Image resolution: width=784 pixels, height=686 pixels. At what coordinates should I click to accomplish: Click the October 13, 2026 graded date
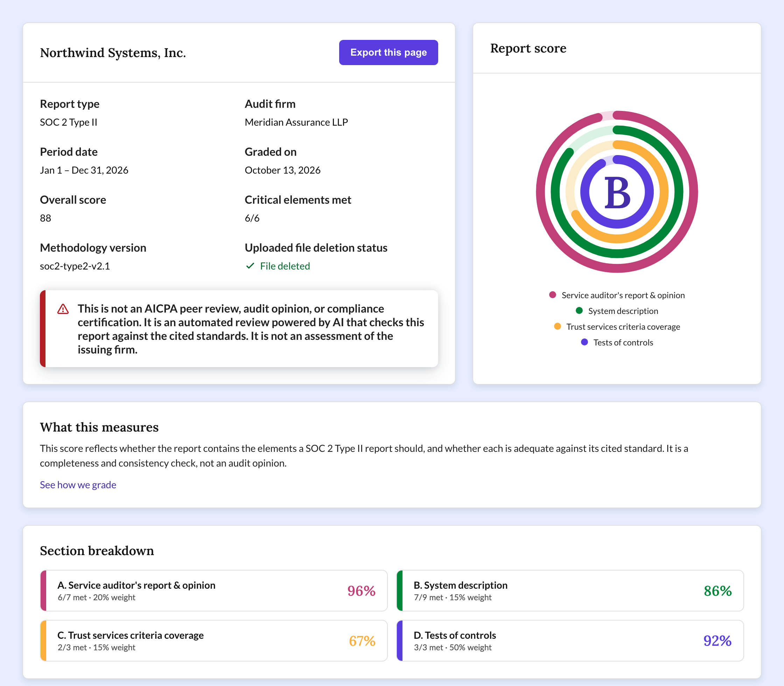tap(282, 170)
